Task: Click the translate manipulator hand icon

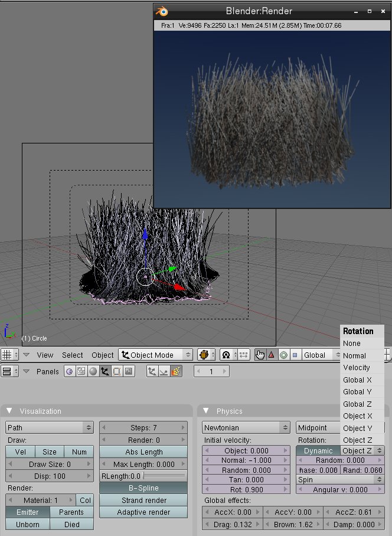Action: 260,355
